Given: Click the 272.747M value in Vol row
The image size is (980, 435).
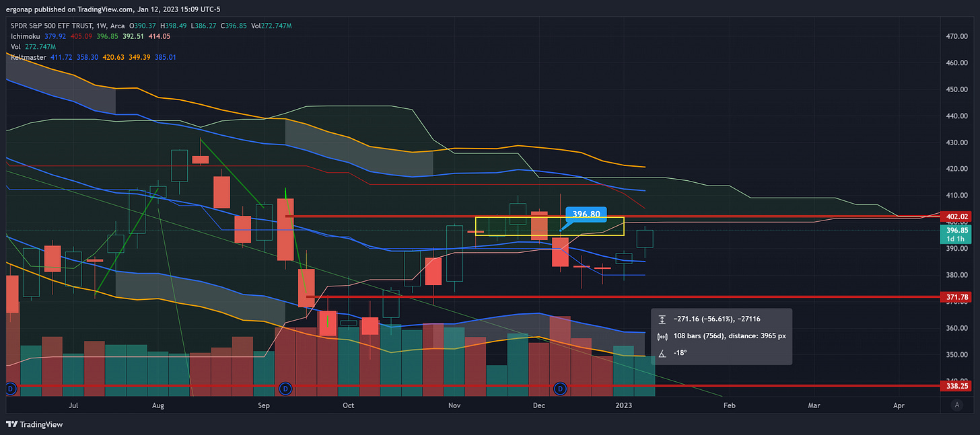Looking at the screenshot, I should pyautogui.click(x=42, y=47).
